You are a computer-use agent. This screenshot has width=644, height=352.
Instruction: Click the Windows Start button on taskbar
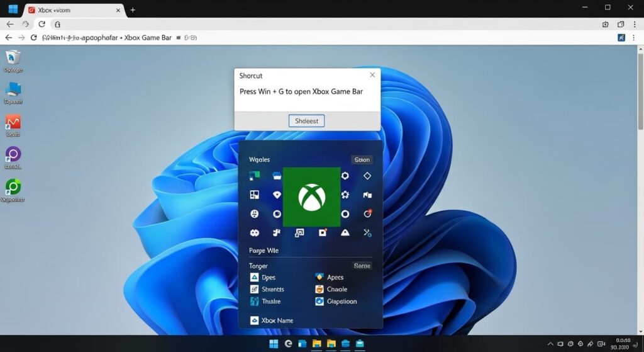click(274, 344)
